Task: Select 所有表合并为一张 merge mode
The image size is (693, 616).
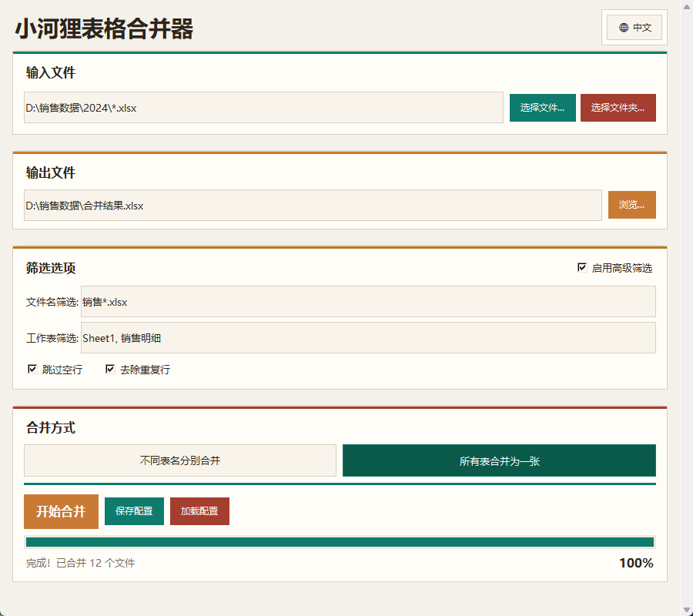Action: pos(499,460)
